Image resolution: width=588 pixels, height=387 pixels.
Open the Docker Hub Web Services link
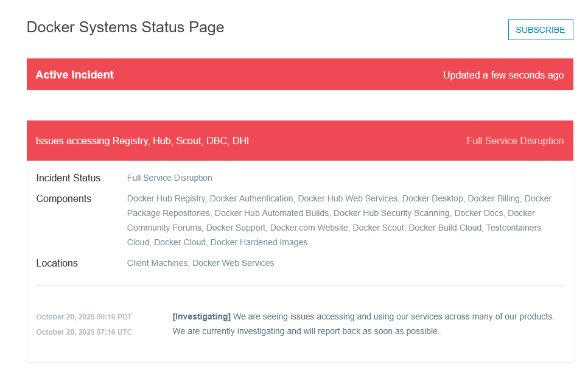click(x=347, y=198)
